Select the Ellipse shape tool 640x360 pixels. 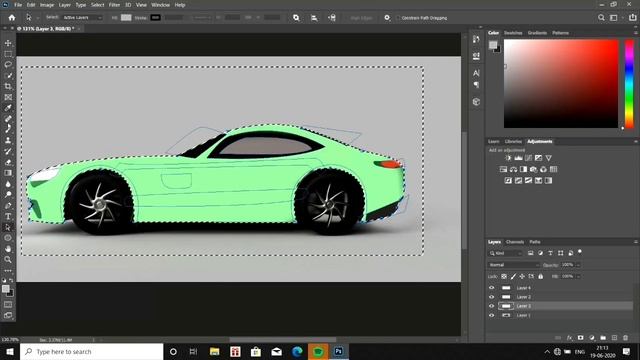[8, 238]
